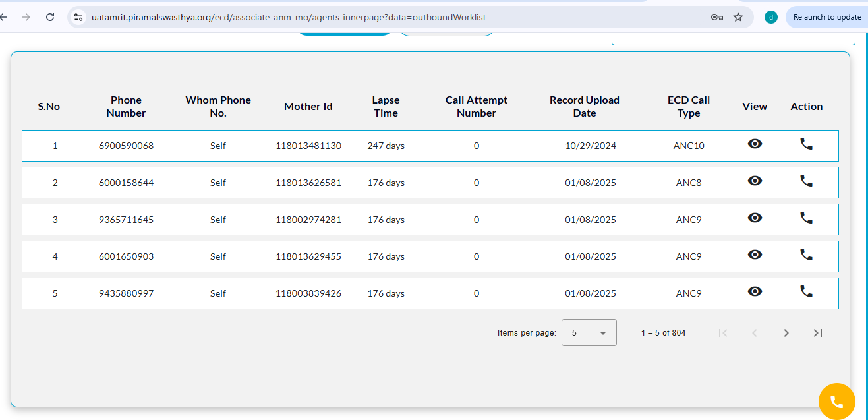Click the Call Attempt Number column header

point(477,107)
